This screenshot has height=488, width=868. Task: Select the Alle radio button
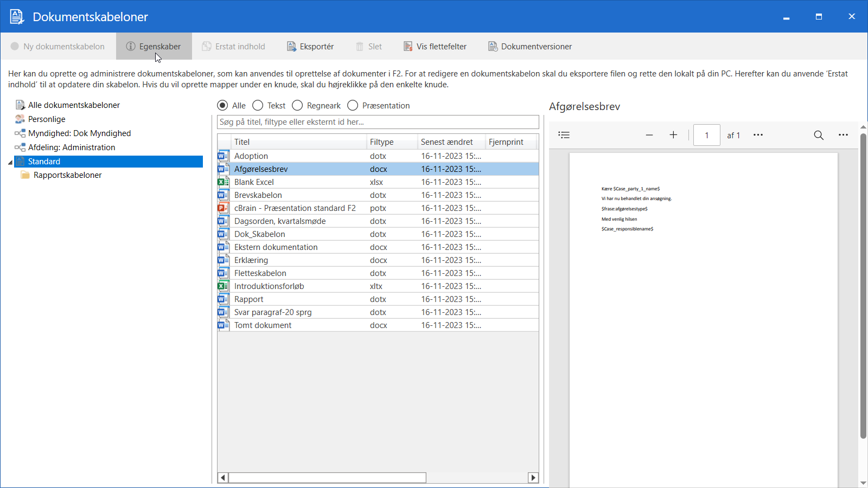tap(222, 105)
